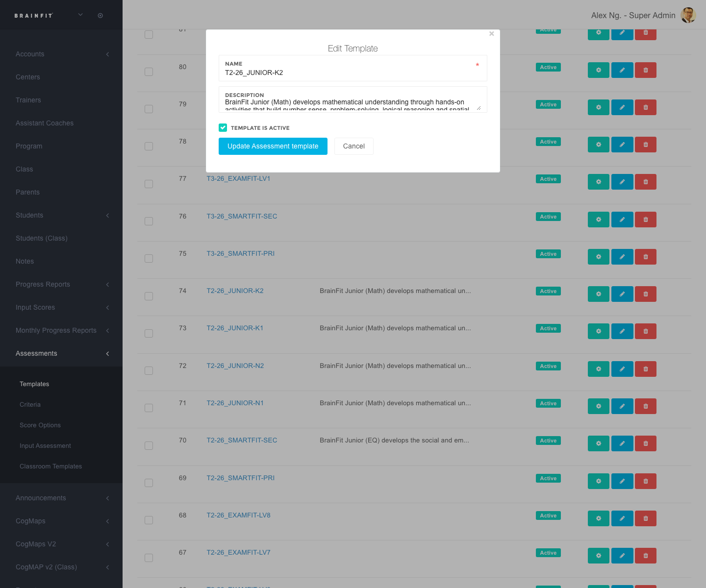Tick the checkbox for T3-26_SMARTFIT-SEC
The image size is (706, 588).
click(x=149, y=221)
